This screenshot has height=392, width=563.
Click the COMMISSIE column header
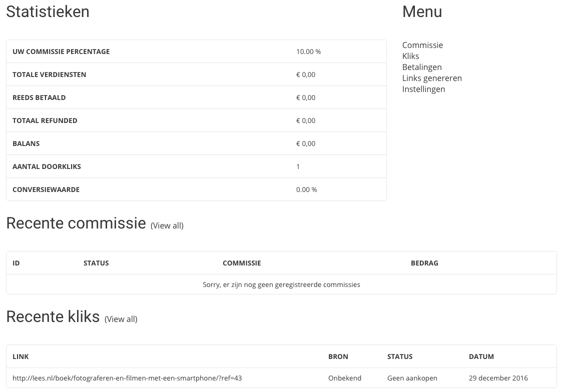242,263
